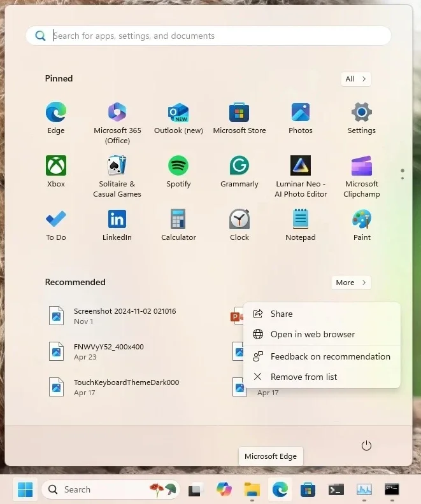This screenshot has width=421, height=504.
Task: Open Solitaire & Casual Games
Action: (x=117, y=176)
